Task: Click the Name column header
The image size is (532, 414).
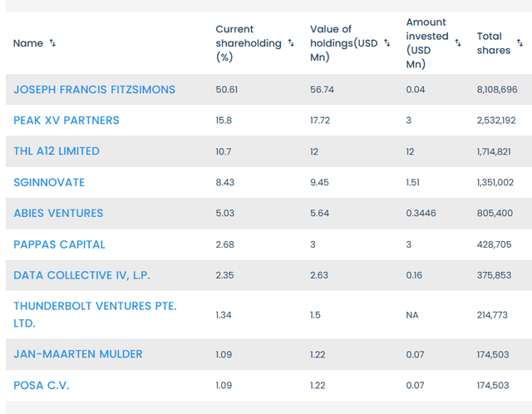Action: 28,43
